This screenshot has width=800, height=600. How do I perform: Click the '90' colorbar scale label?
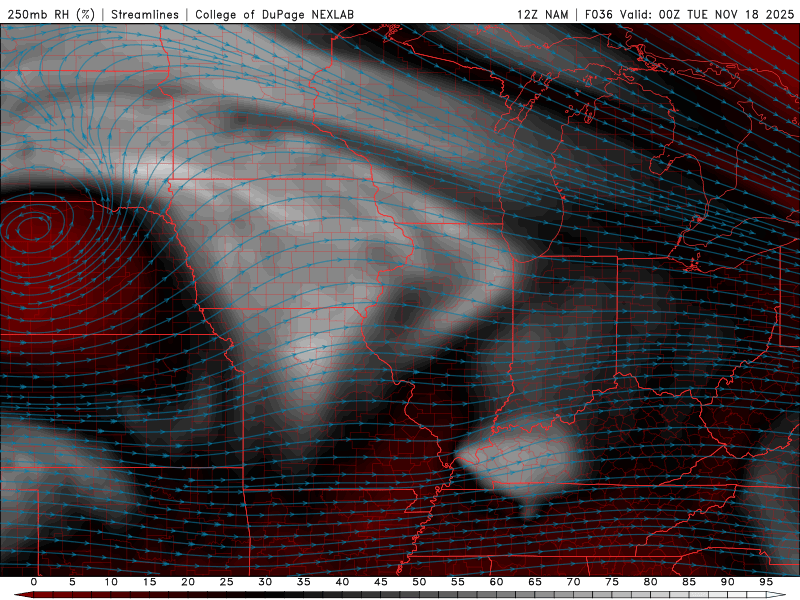[x=727, y=582]
